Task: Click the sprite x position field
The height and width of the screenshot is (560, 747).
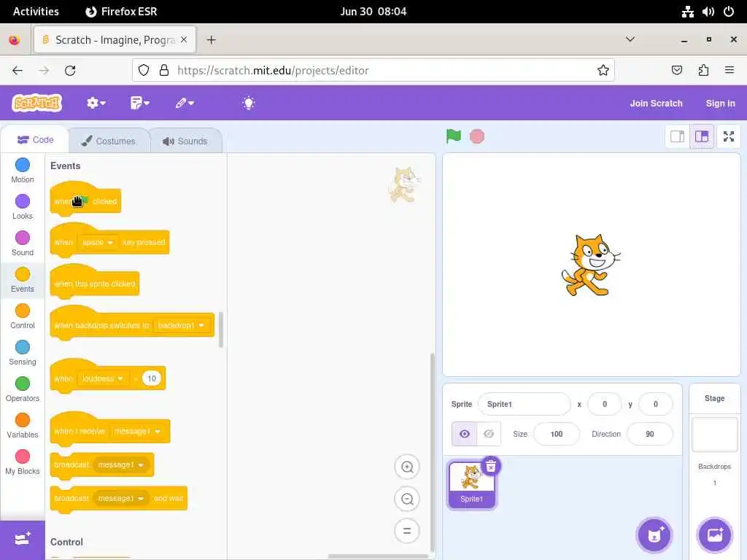Action: pyautogui.click(x=605, y=404)
